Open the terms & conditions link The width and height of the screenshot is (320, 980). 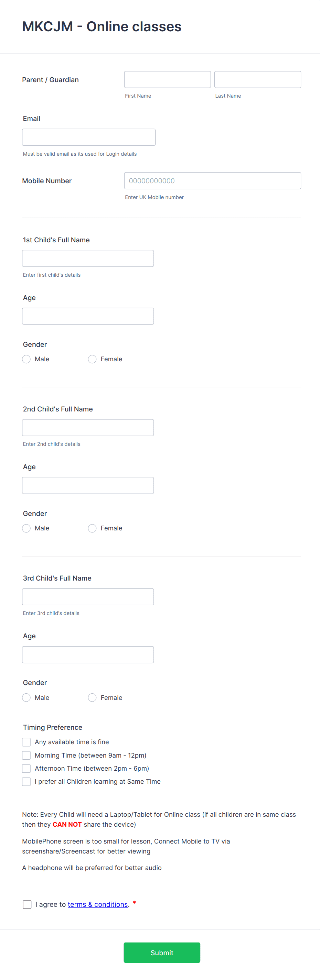[x=97, y=905]
